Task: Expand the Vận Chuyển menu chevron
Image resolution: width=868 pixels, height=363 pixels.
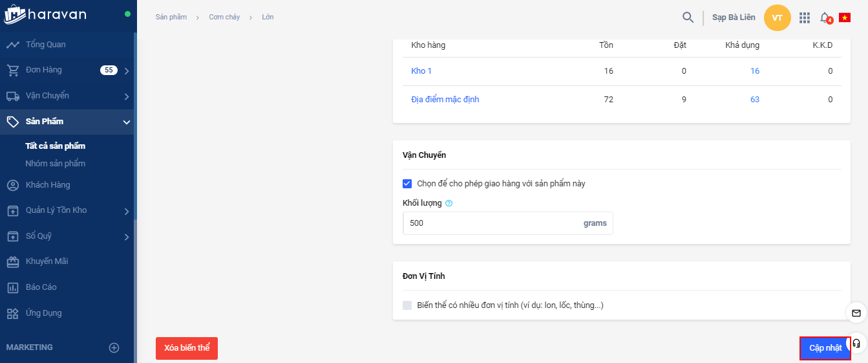Action: click(127, 96)
